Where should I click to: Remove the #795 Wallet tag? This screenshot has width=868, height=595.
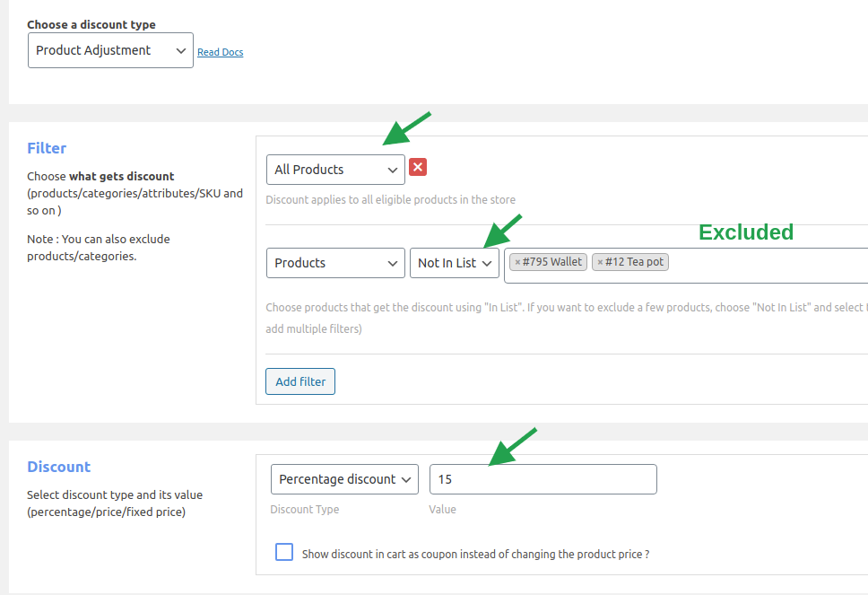[x=517, y=262]
